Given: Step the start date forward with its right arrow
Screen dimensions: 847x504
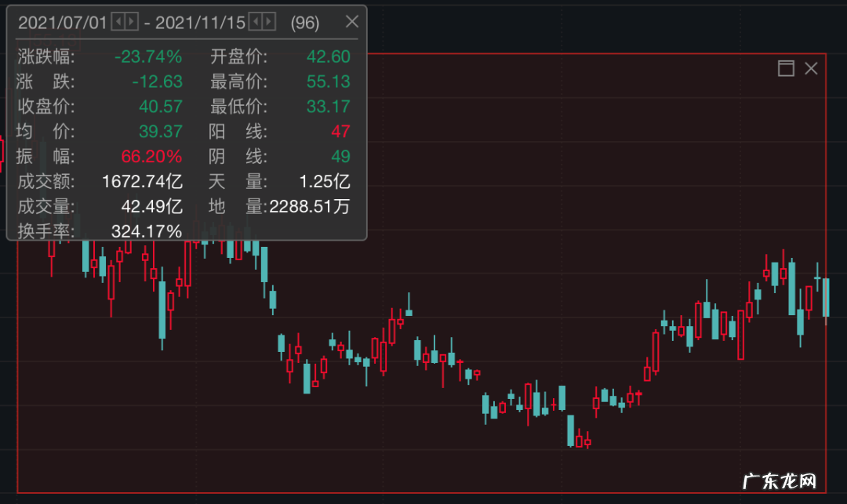Looking at the screenshot, I should pyautogui.click(x=129, y=22).
